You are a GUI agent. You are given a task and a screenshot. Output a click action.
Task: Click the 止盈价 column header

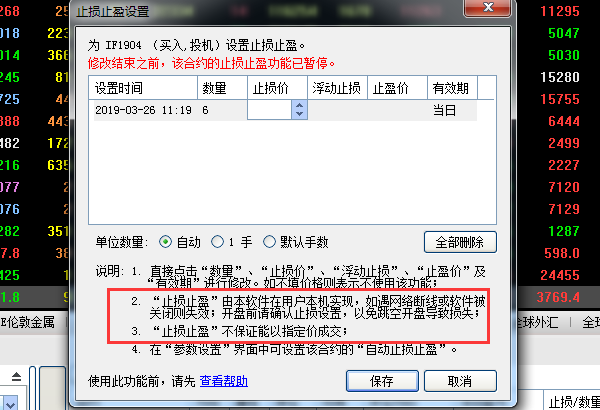(397, 88)
